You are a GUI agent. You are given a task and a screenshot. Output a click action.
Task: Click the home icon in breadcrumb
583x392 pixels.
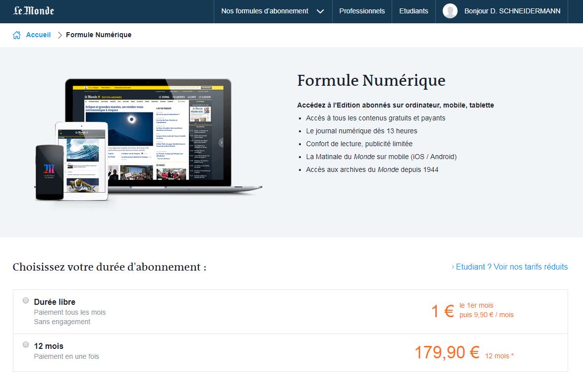(17, 35)
